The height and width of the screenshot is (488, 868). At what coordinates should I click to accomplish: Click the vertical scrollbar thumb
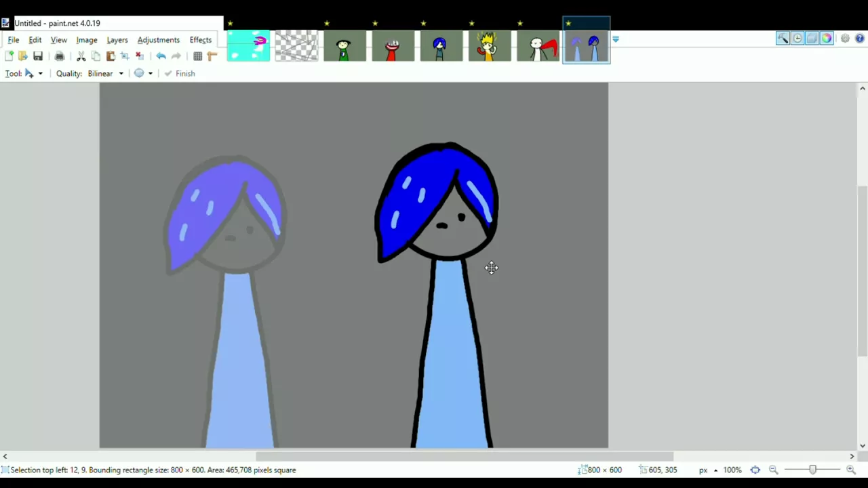(x=863, y=271)
